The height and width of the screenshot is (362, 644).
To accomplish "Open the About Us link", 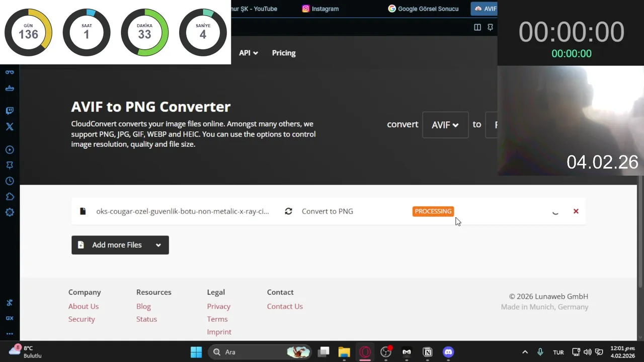I will 84,306.
